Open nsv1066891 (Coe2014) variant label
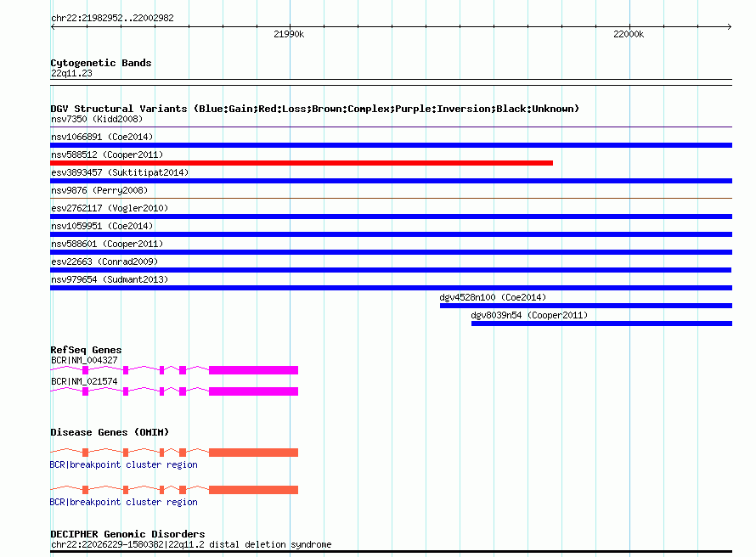Image resolution: width=756 pixels, height=557 pixels. coord(102,137)
